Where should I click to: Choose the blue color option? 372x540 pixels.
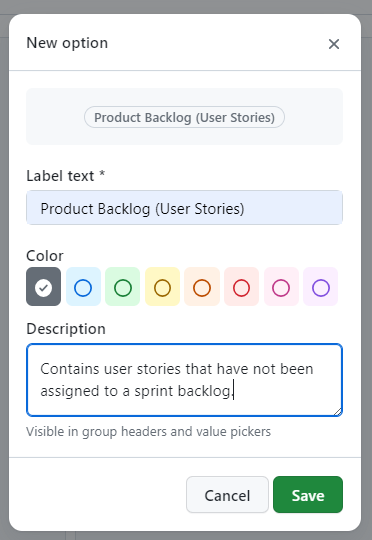(x=83, y=287)
